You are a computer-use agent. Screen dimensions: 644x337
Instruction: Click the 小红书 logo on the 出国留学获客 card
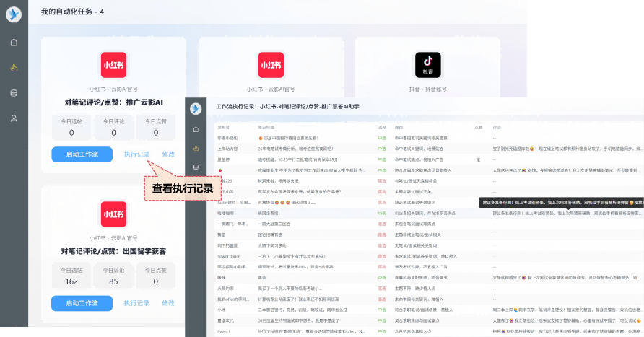click(113, 214)
